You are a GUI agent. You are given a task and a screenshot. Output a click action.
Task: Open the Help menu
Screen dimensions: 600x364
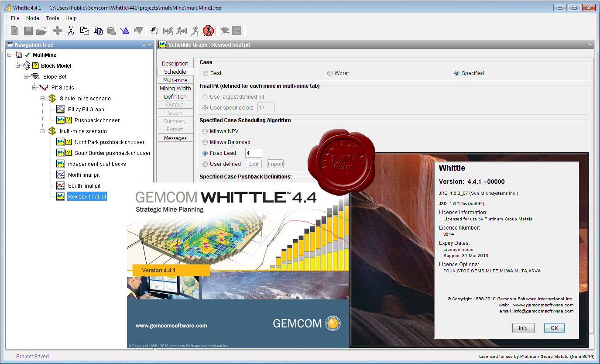click(71, 18)
